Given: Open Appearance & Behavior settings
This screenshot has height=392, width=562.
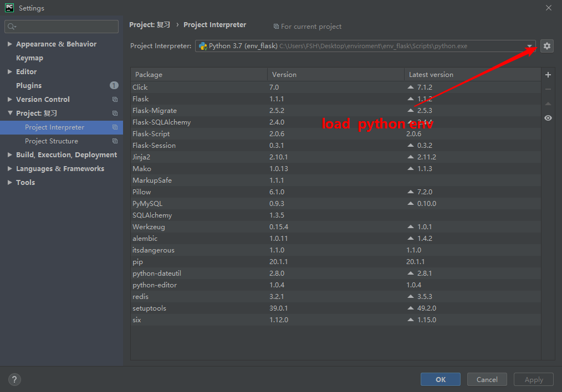Looking at the screenshot, I should [x=57, y=44].
